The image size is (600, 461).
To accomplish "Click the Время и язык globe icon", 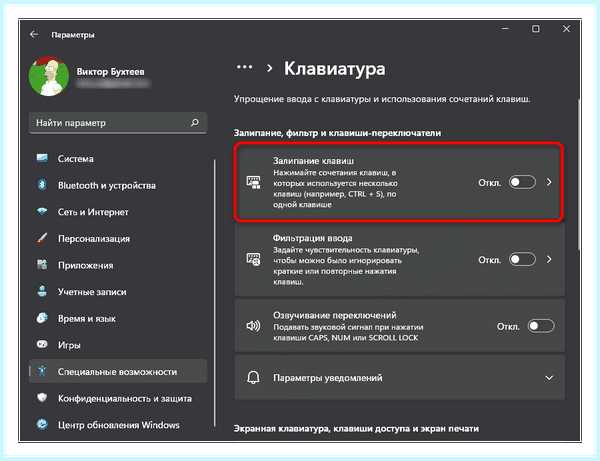I will pyautogui.click(x=42, y=318).
